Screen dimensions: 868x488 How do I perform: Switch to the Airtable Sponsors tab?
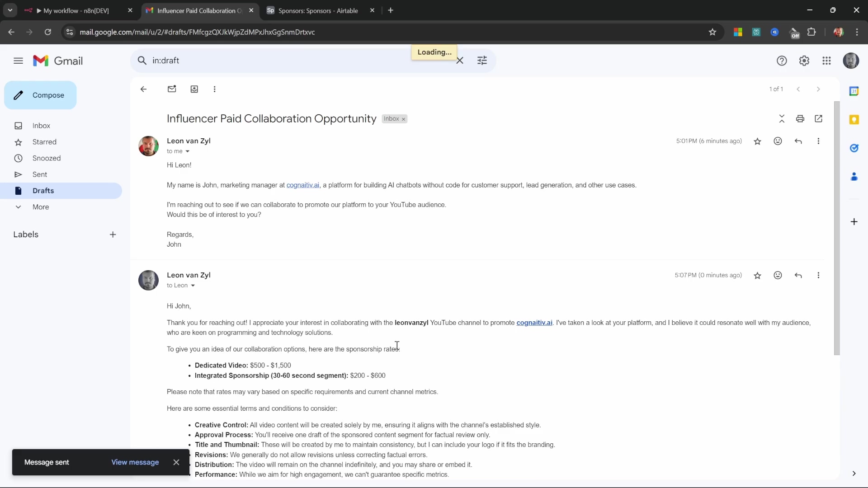pos(318,10)
